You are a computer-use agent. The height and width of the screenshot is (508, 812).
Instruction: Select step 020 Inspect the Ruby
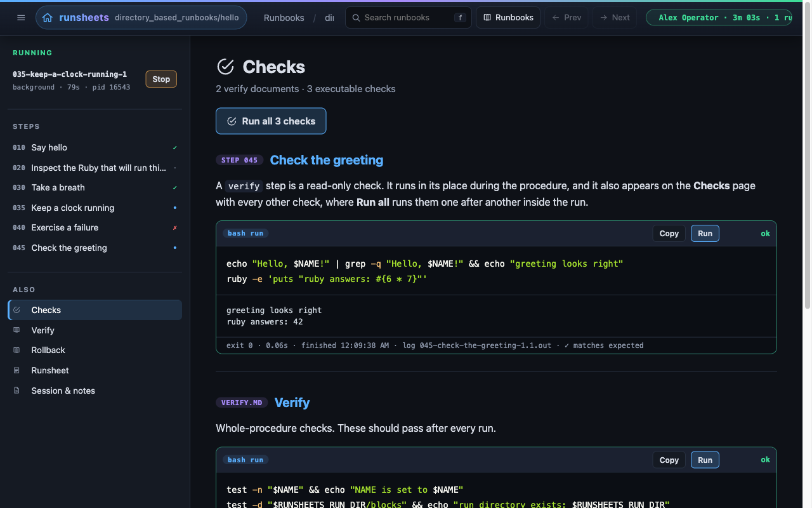click(x=95, y=168)
